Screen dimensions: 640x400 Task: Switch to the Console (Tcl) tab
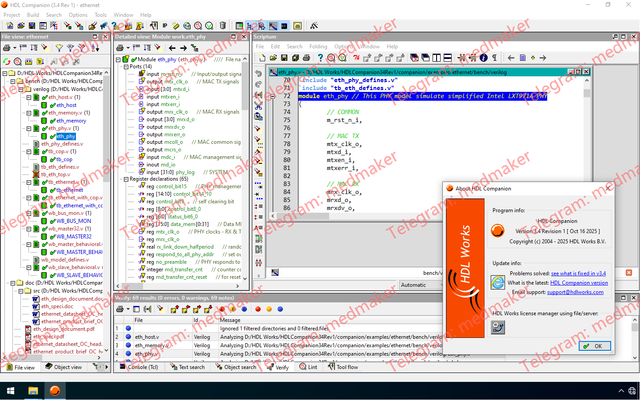[x=139, y=367]
